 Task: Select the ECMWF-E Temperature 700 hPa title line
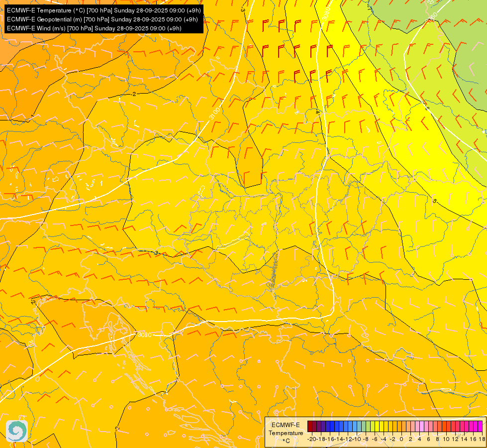104,10
